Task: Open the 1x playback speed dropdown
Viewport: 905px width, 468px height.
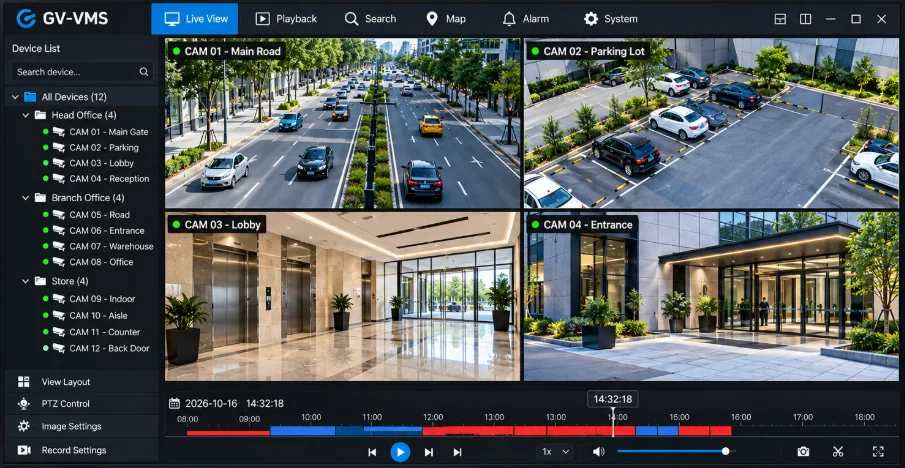Action: pyautogui.click(x=555, y=452)
